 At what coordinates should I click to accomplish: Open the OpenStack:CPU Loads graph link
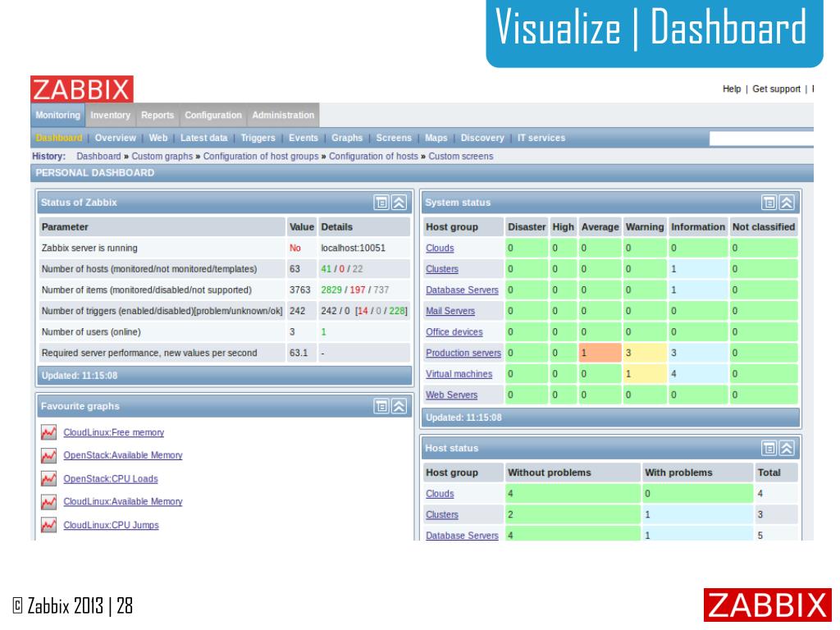click(x=111, y=478)
